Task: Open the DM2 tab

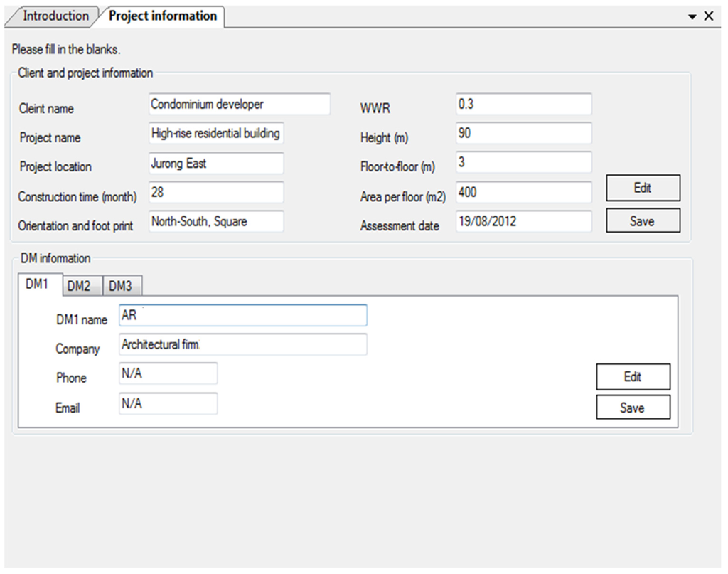Action: click(x=79, y=286)
